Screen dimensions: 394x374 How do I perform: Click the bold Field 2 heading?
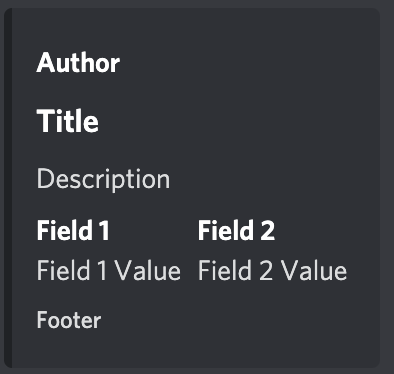click(x=236, y=230)
